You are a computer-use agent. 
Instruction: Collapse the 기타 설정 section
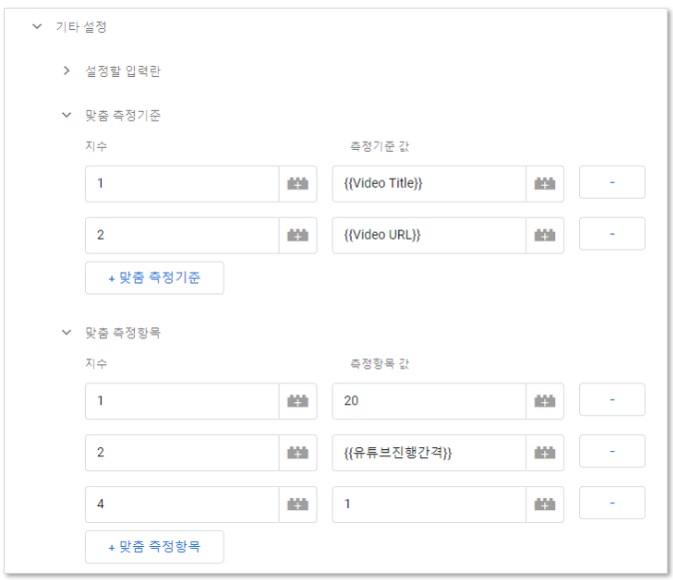(37, 27)
